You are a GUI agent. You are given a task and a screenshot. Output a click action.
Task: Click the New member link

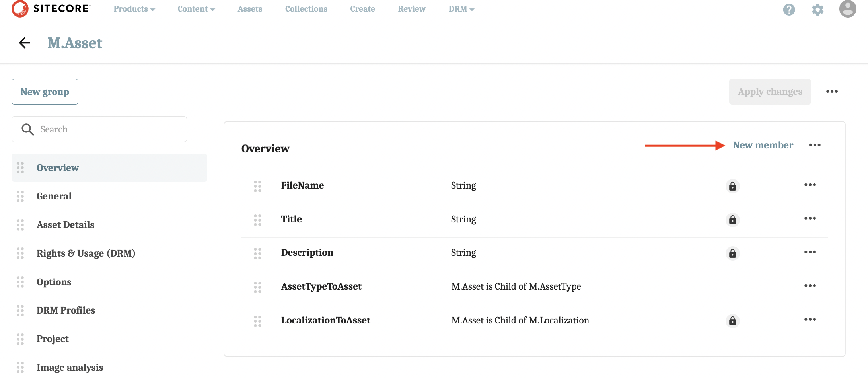(x=763, y=145)
